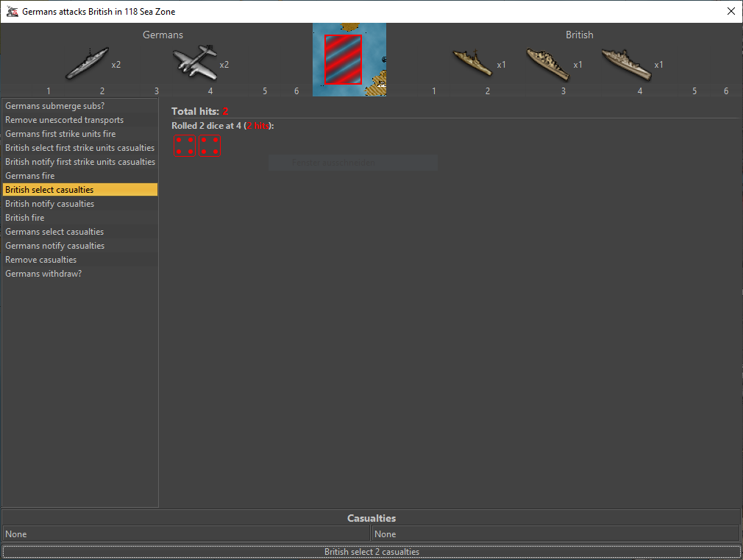The height and width of the screenshot is (560, 743).
Task: Select the British destroyer in column 2
Action: pos(472,63)
